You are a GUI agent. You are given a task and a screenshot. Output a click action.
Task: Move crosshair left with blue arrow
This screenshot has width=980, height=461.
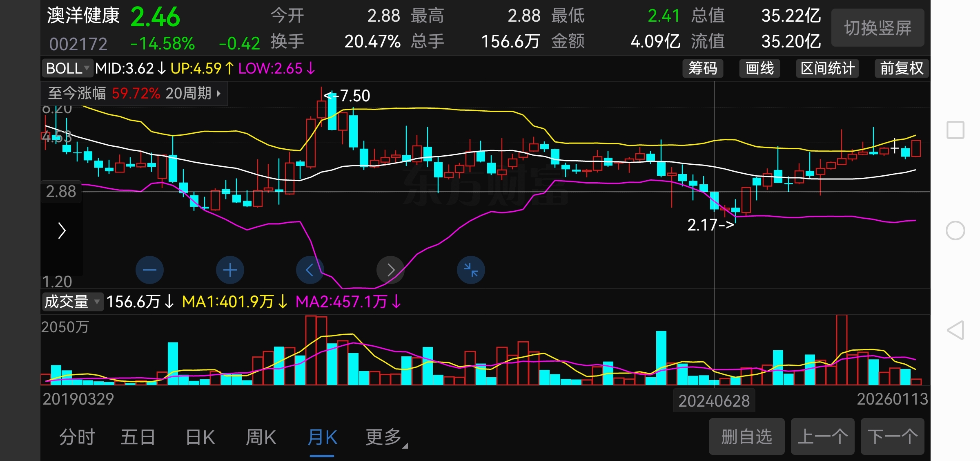[310, 270]
